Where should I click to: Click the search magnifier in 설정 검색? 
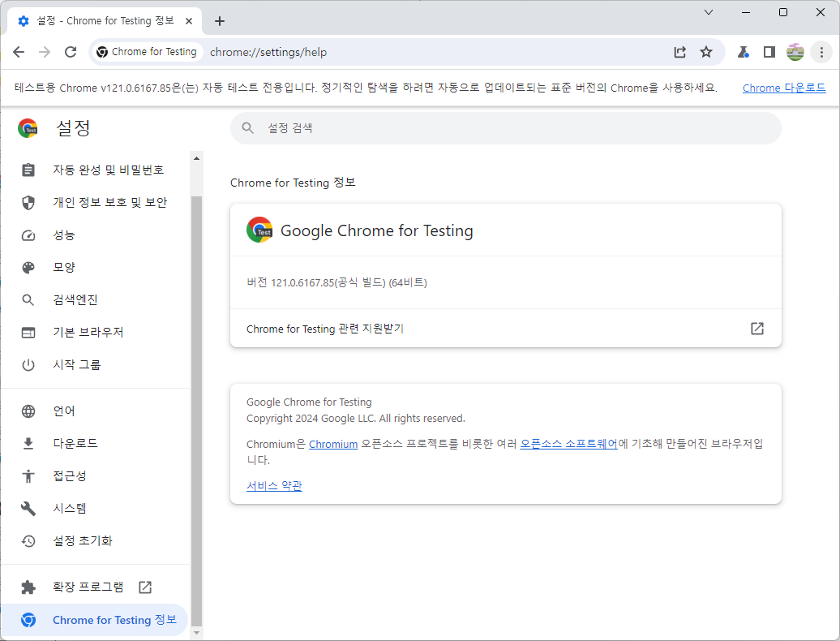click(247, 128)
